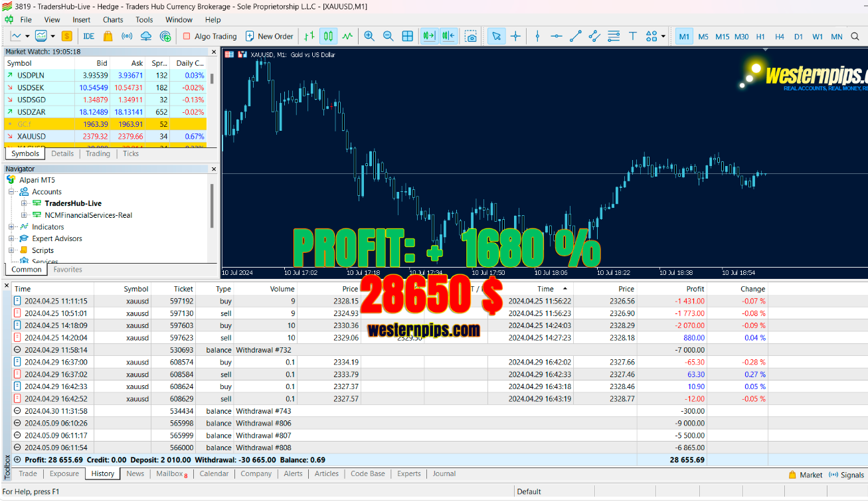Select the text label tool

633,36
